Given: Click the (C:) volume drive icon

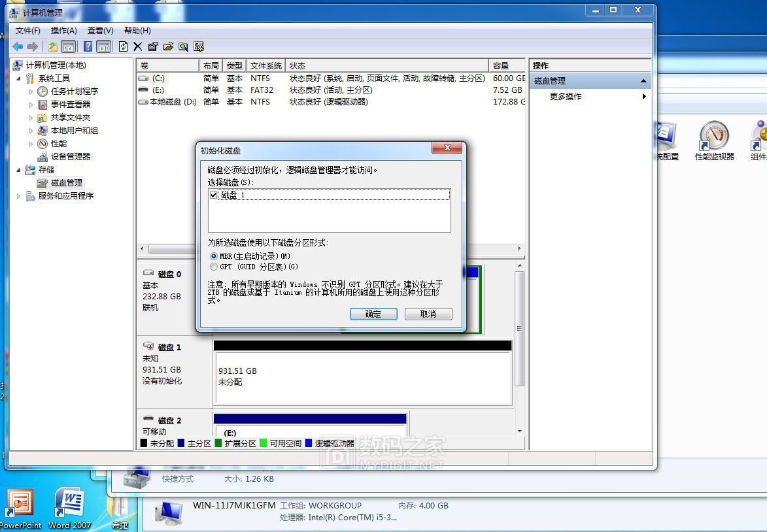Looking at the screenshot, I should click(143, 78).
